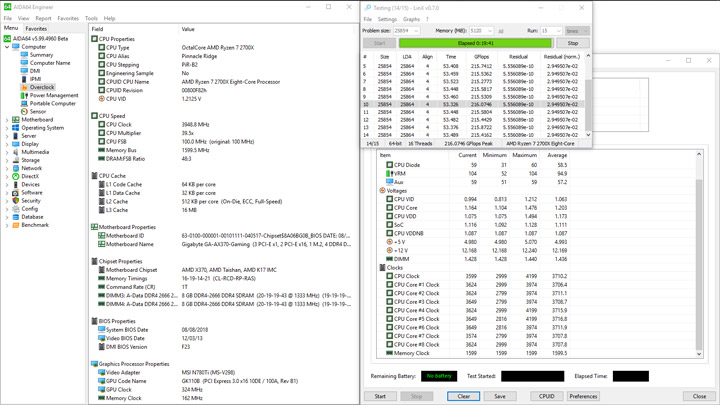Open the Memory (MiB) dropdown in LinX
720x405 pixels.
click(x=489, y=31)
